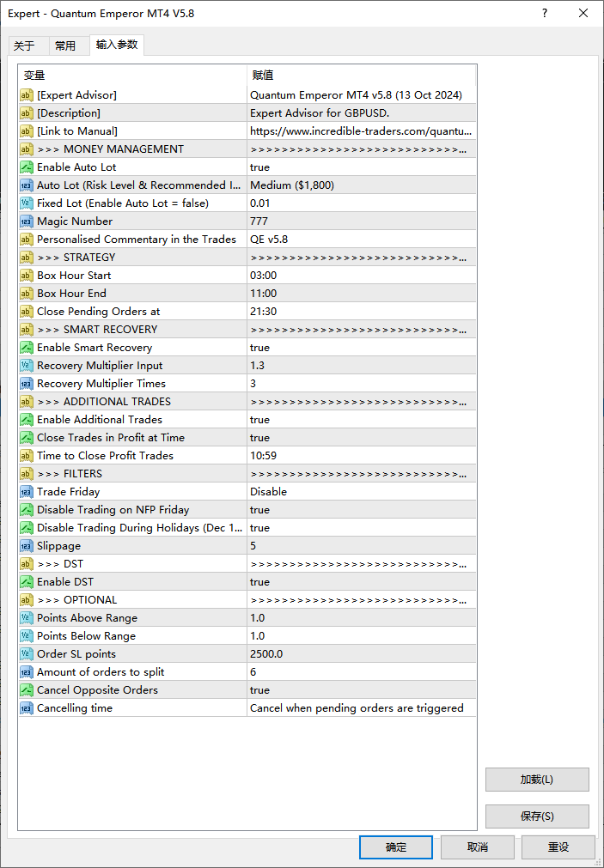The height and width of the screenshot is (868, 604).
Task: Toggle the Enable Smart Recovery value true
Action: (x=361, y=348)
